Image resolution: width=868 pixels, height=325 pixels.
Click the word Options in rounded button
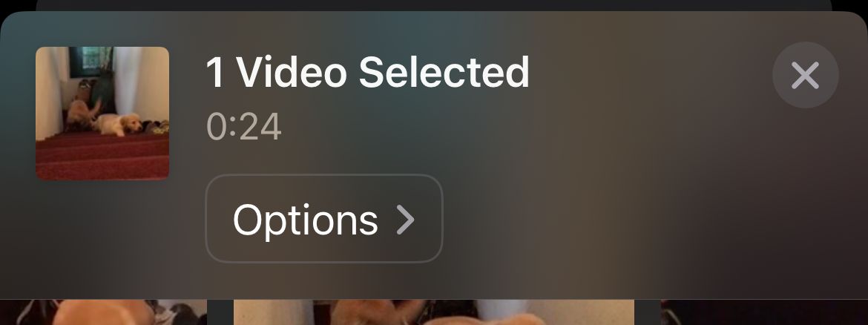pos(306,220)
